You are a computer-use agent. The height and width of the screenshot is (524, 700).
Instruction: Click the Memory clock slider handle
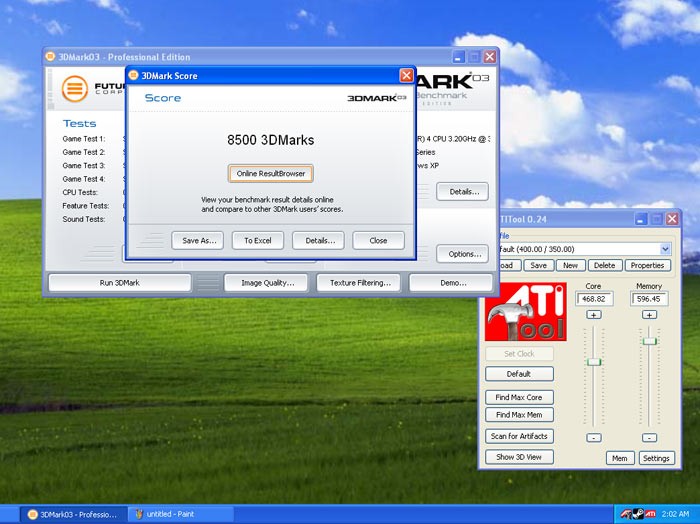tap(649, 341)
